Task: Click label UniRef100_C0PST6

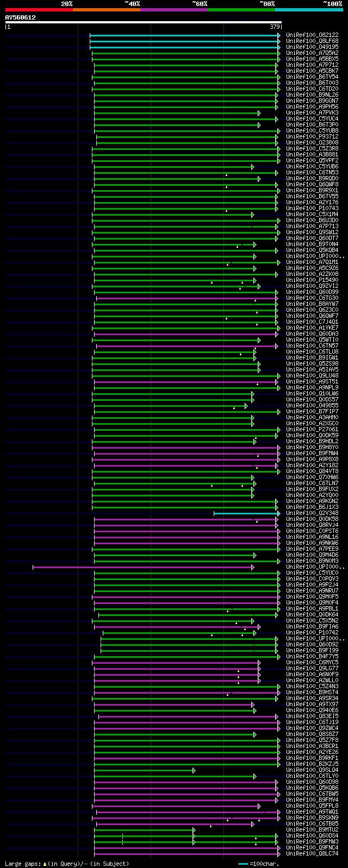Action: (312, 531)
